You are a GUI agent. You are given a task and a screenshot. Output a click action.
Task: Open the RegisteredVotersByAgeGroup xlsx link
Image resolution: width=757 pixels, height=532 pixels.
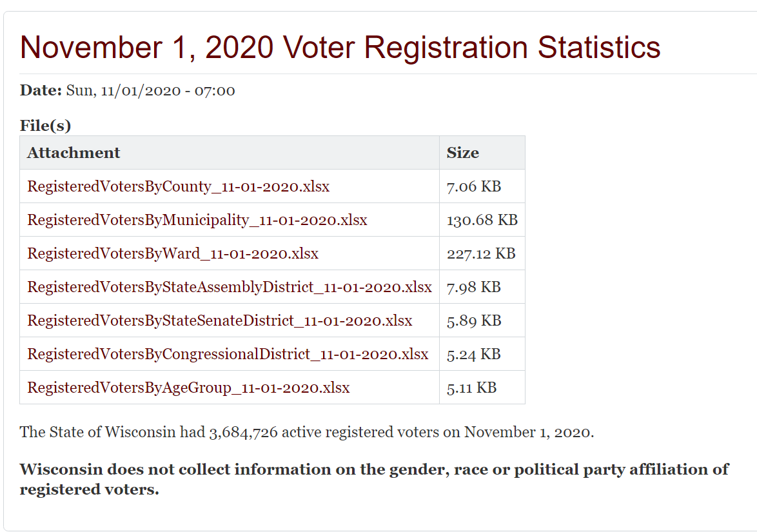point(188,388)
